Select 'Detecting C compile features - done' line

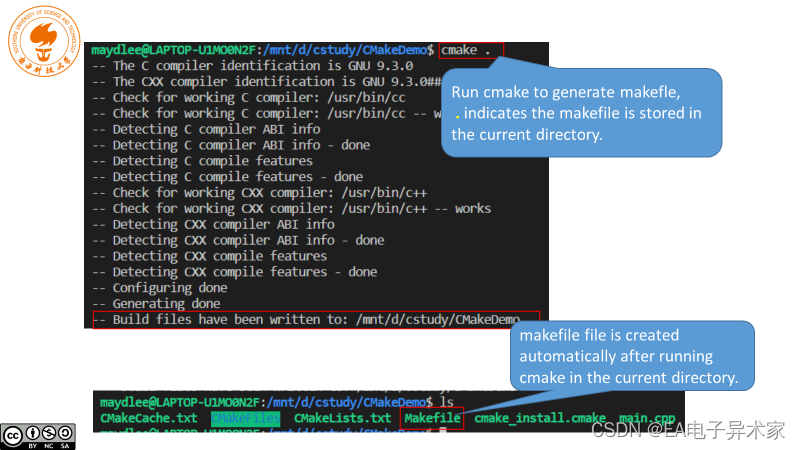coord(228,177)
